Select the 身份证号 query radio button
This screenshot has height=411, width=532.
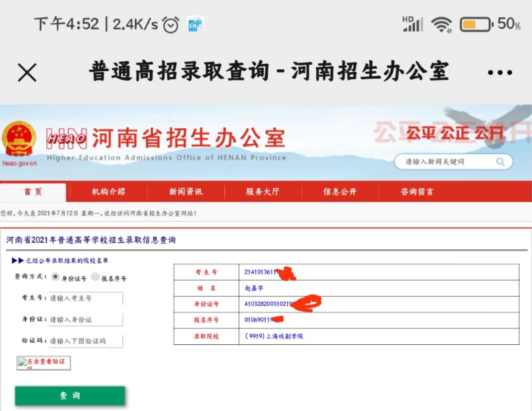point(55,277)
